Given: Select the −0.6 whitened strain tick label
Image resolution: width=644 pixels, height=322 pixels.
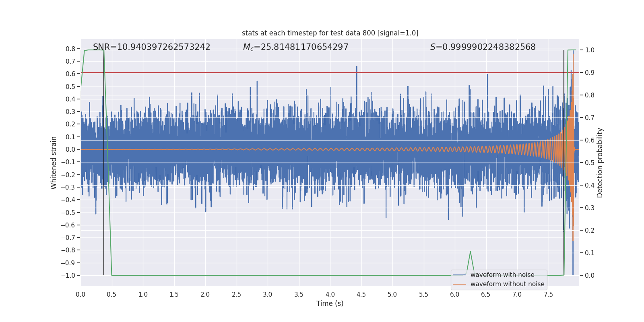Looking at the screenshot, I should pyautogui.click(x=68, y=225).
